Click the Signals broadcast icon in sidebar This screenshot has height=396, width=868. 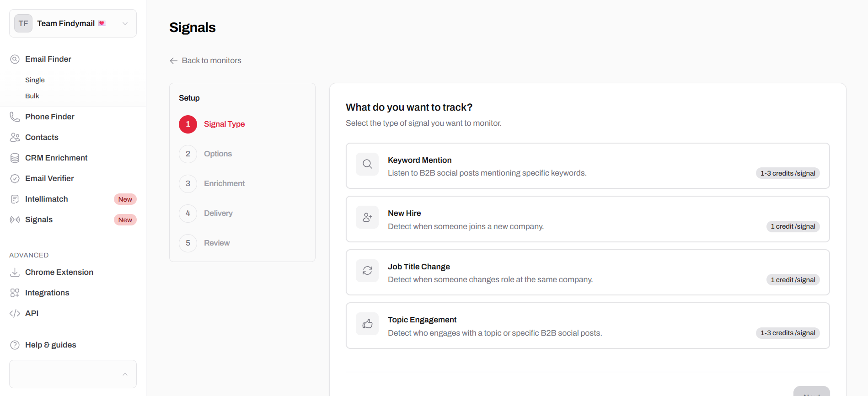[x=15, y=220]
